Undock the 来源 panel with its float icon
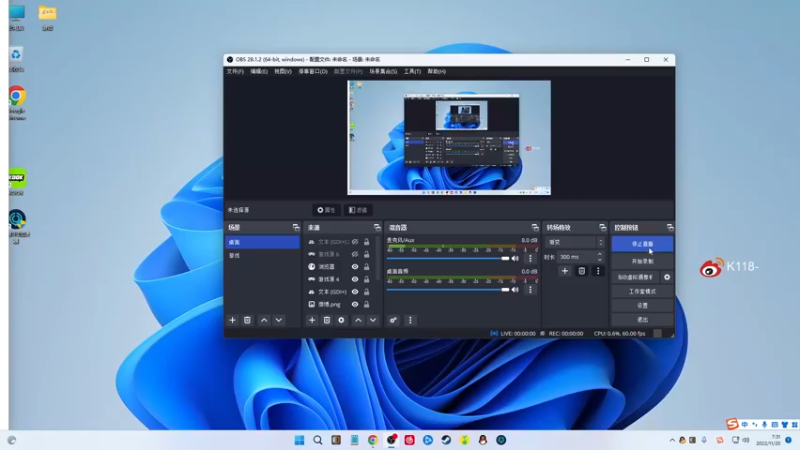Viewport: 800px width, 450px height. 377,228
